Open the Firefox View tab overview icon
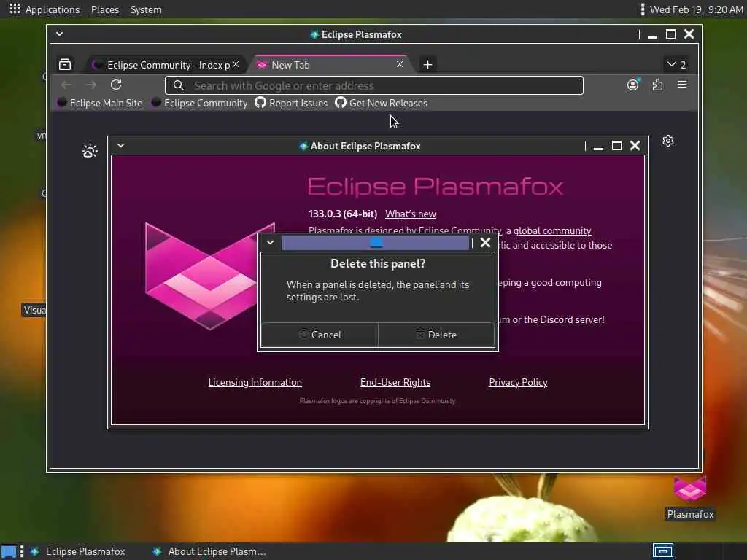The image size is (747, 560). pos(65,64)
